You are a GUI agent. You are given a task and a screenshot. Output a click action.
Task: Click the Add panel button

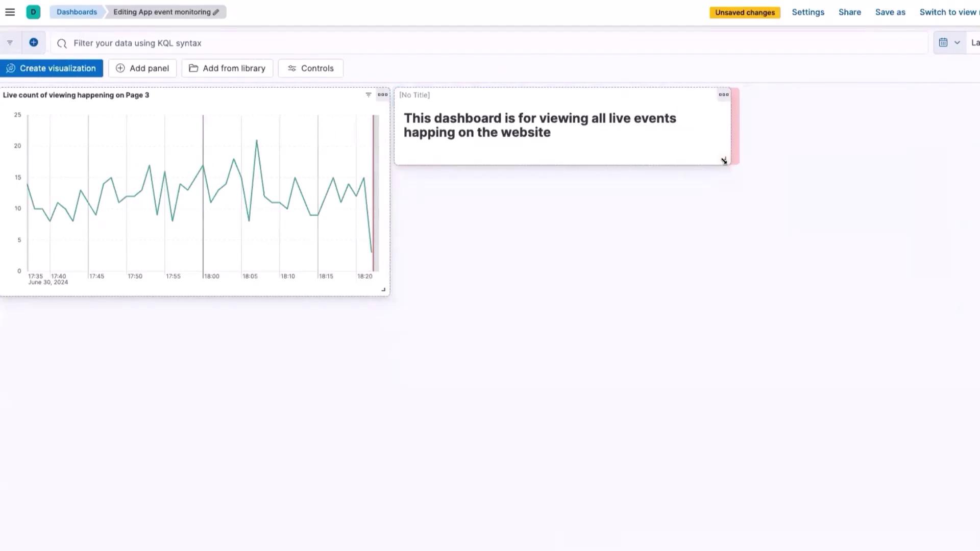click(142, 68)
